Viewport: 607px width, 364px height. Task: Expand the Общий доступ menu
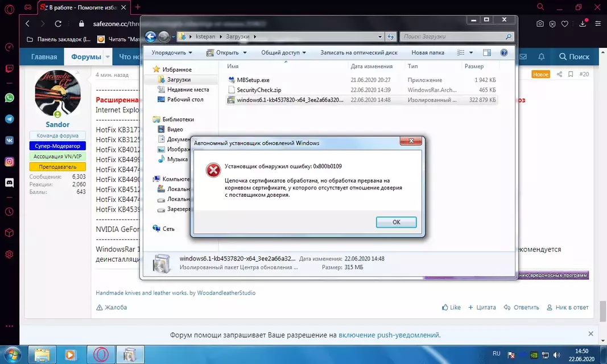click(283, 52)
